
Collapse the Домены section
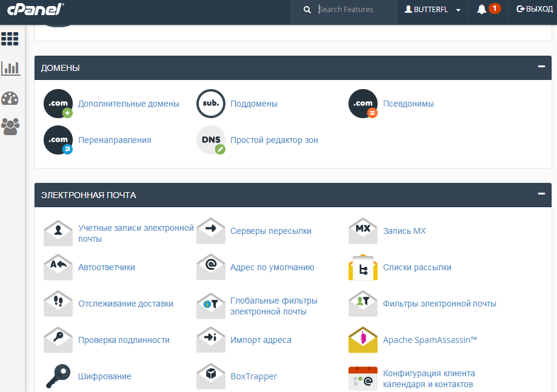pyautogui.click(x=541, y=67)
